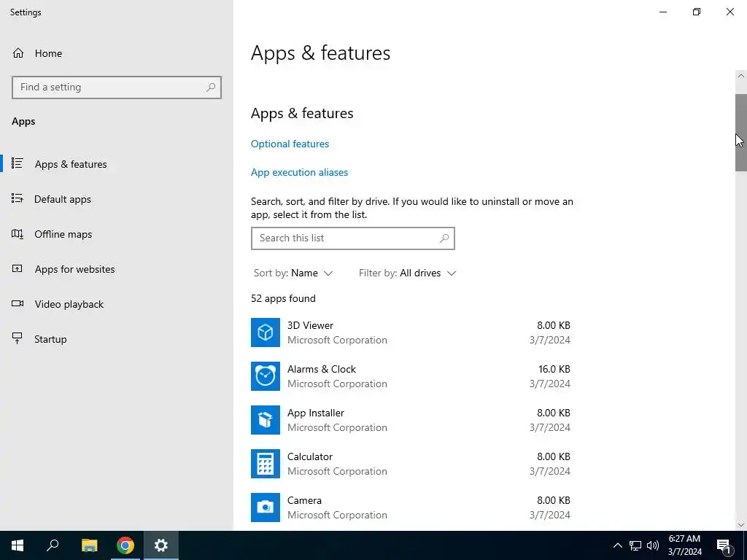The width and height of the screenshot is (747, 560).
Task: Click the Default apps sidebar icon
Action: 18,198
